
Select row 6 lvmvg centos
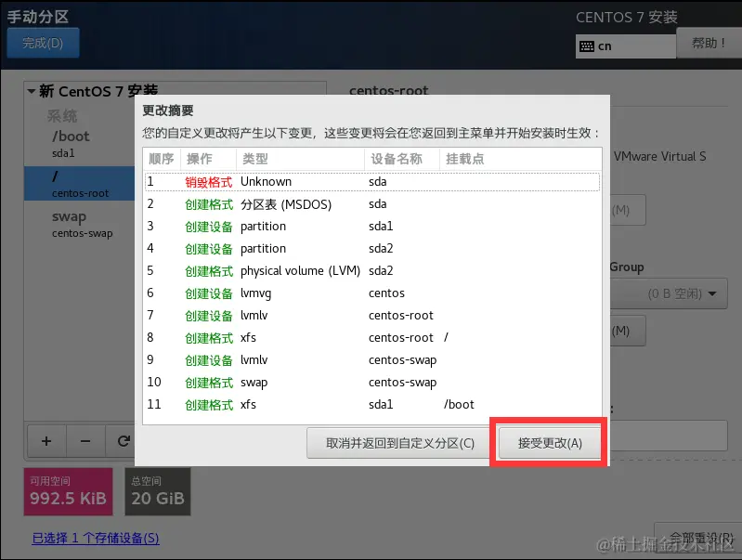coord(372,293)
